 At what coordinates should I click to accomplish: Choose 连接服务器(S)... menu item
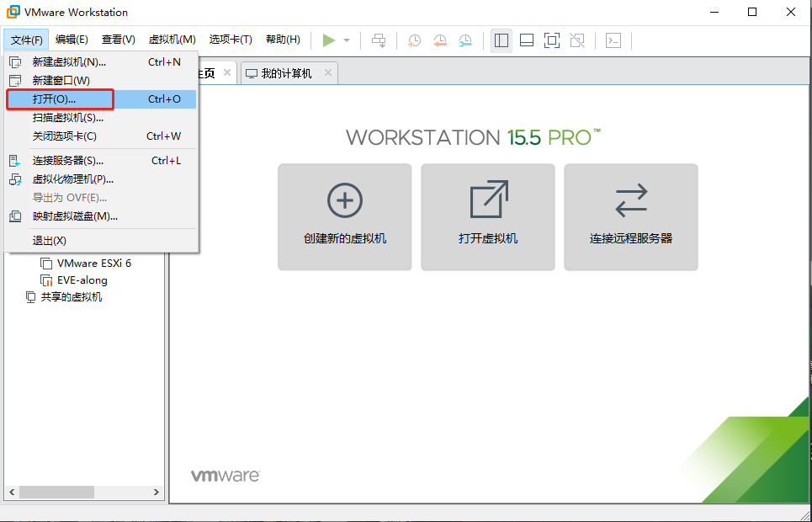tap(101, 161)
